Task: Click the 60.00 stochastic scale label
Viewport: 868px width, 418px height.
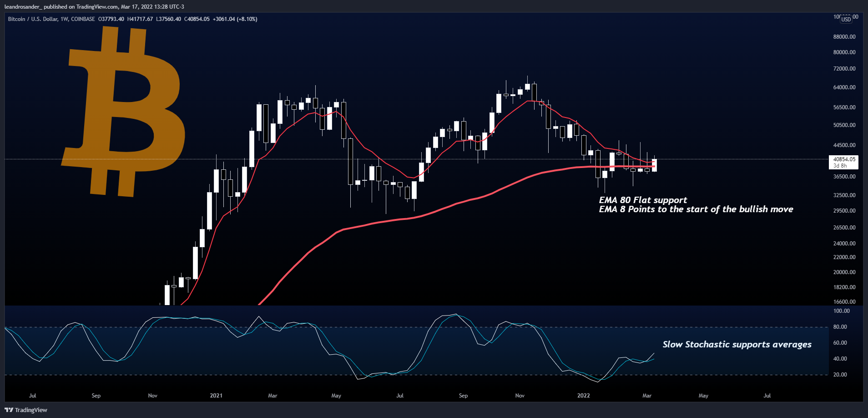Action: click(840, 343)
